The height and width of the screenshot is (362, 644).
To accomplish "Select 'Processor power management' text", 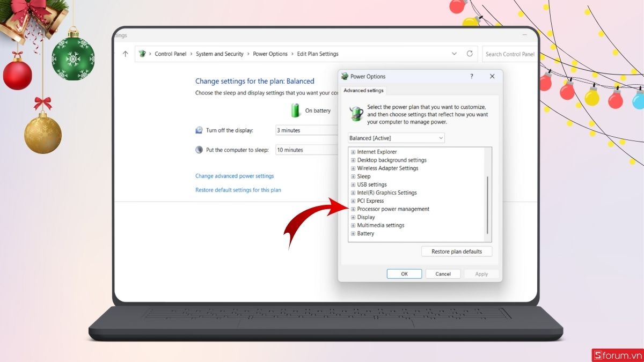I will point(393,209).
